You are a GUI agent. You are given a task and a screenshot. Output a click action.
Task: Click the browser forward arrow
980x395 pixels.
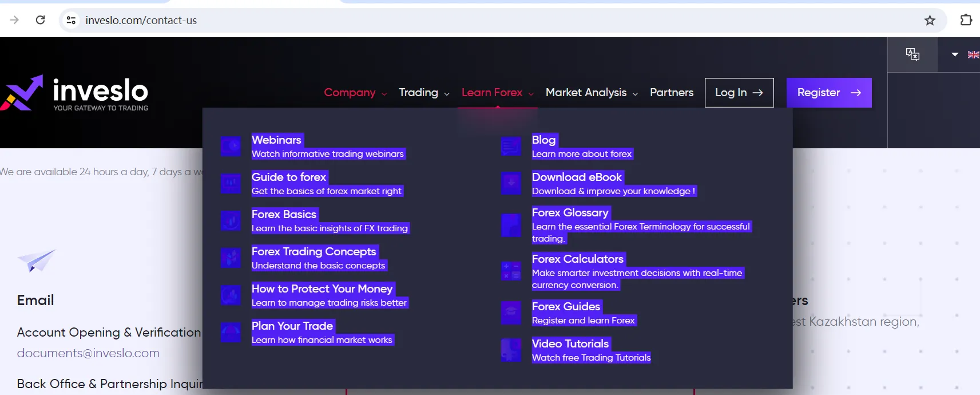pyautogui.click(x=14, y=20)
